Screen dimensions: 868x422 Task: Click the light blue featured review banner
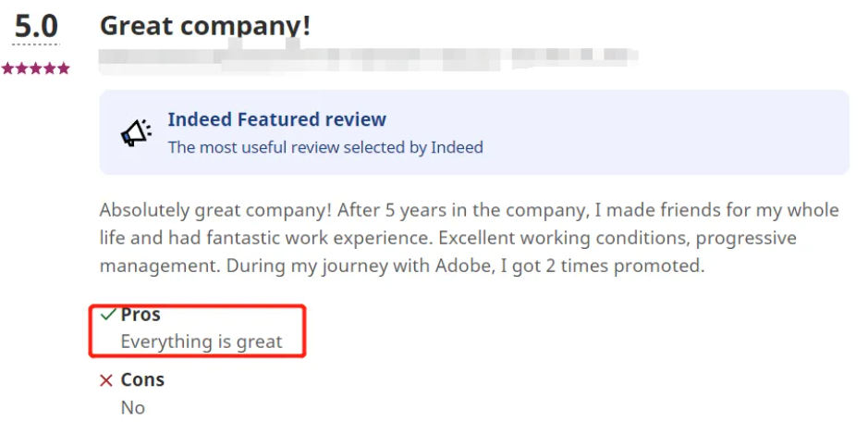tap(474, 132)
